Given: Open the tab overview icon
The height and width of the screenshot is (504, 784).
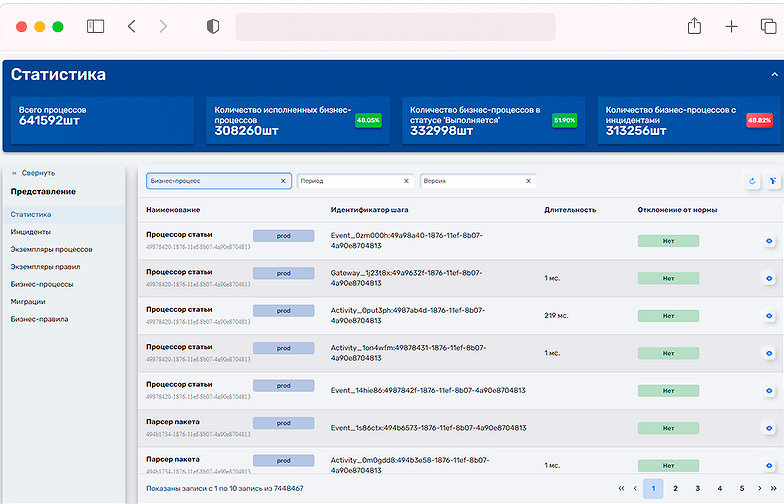Looking at the screenshot, I should pos(768,26).
